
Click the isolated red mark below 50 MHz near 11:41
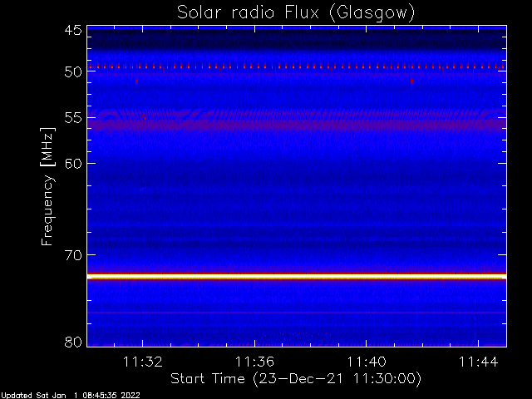[412, 81]
